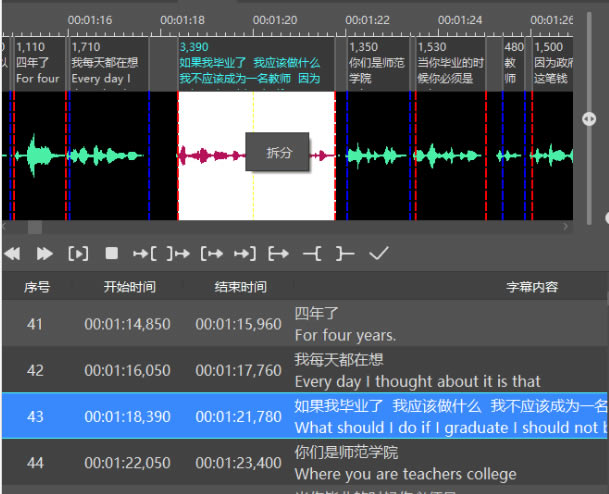Click the vertical zoom slider handle

[x=589, y=119]
